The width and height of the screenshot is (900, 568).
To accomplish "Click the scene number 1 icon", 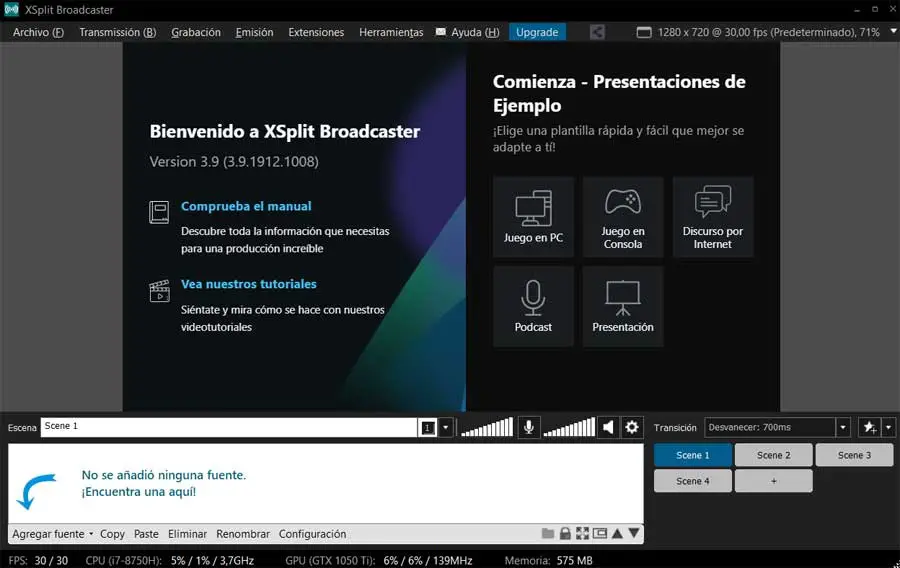I will [428, 427].
